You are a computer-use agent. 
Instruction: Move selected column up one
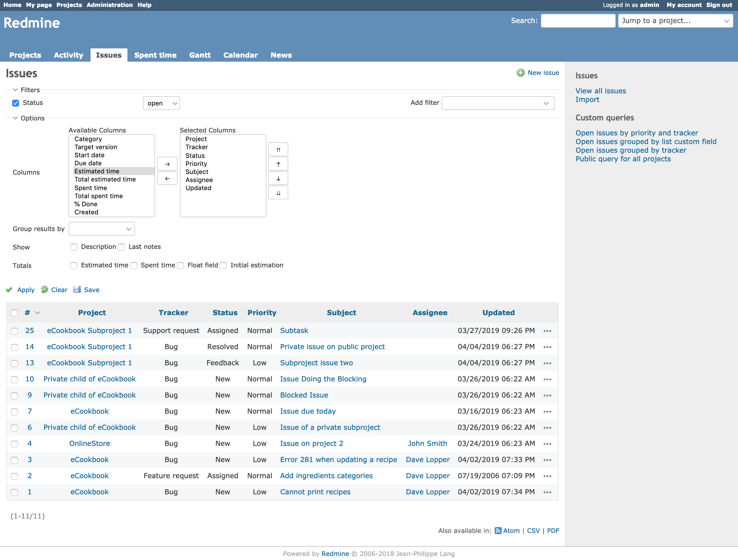click(x=278, y=164)
